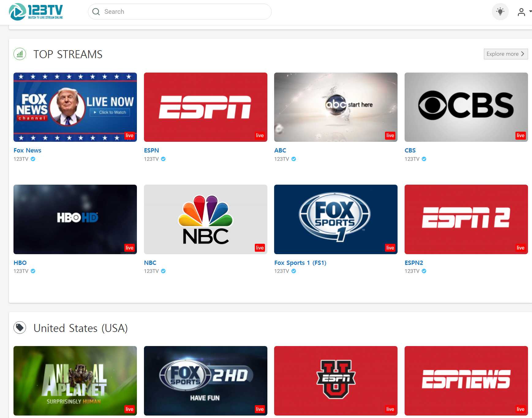Click verified checkmark under Fox Sports 1
The image size is (532, 418).
coord(294,271)
